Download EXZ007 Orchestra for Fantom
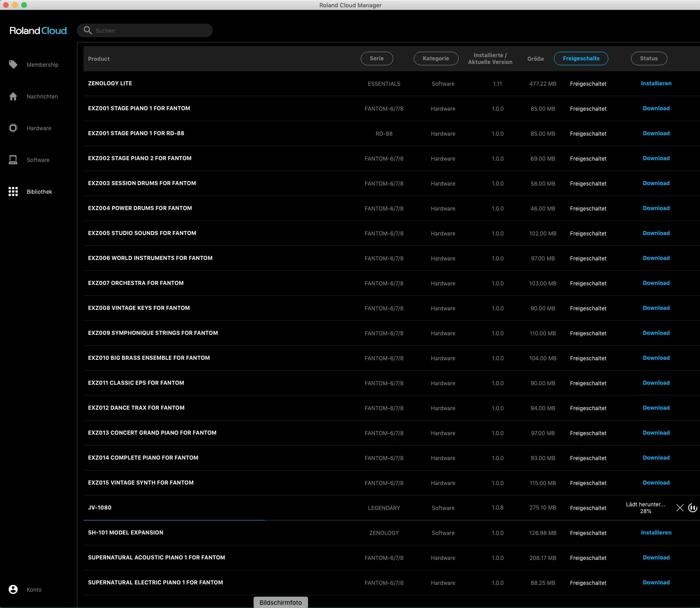This screenshot has height=608, width=700. pyautogui.click(x=656, y=283)
